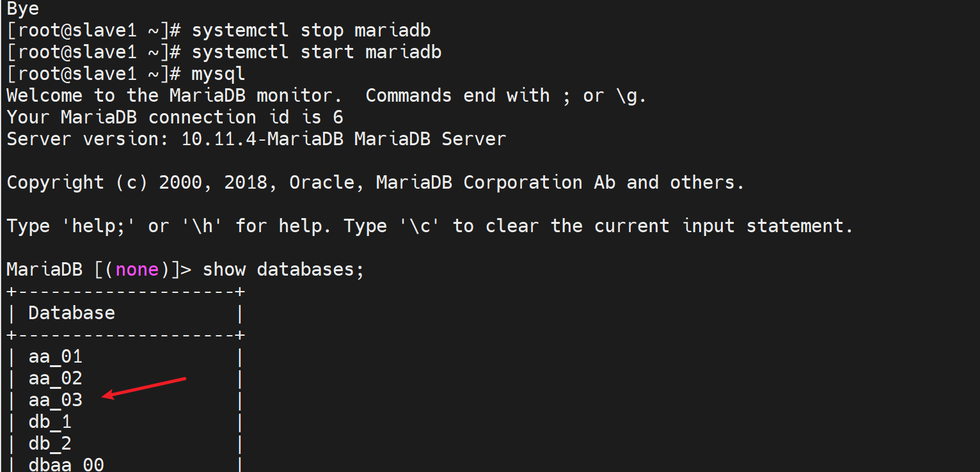The image size is (980, 472).
Task: Click the magenta "none" database indicator
Action: (x=137, y=270)
